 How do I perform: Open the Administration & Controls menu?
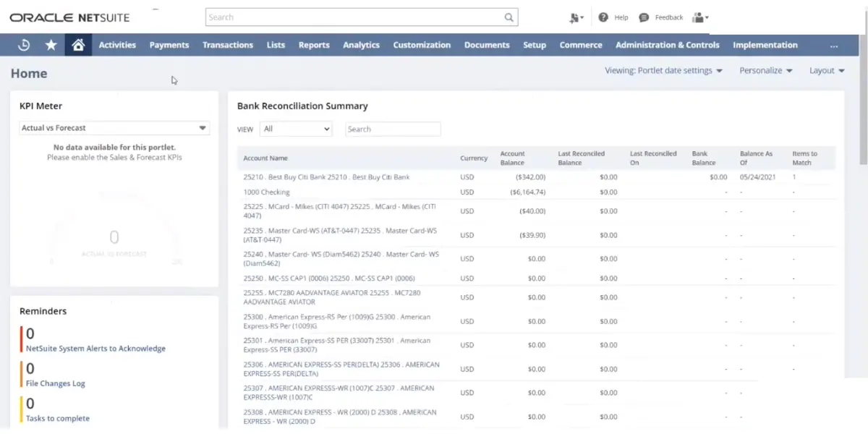click(x=668, y=45)
